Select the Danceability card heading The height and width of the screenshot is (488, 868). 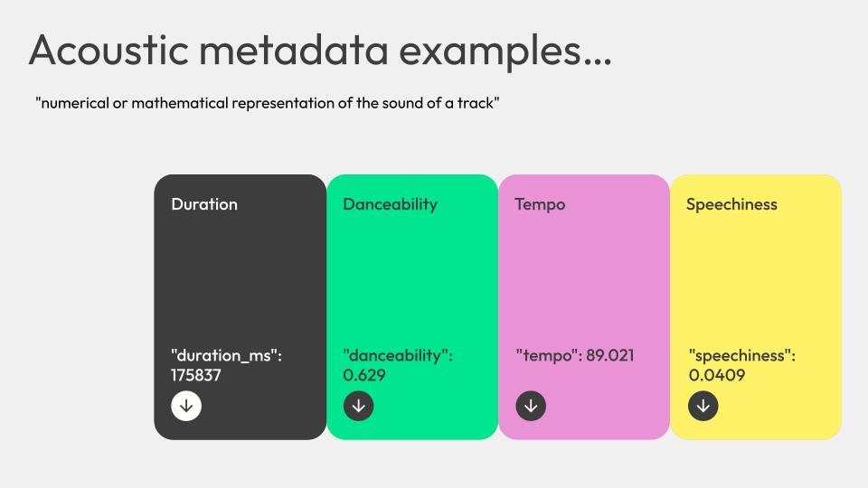click(x=390, y=204)
